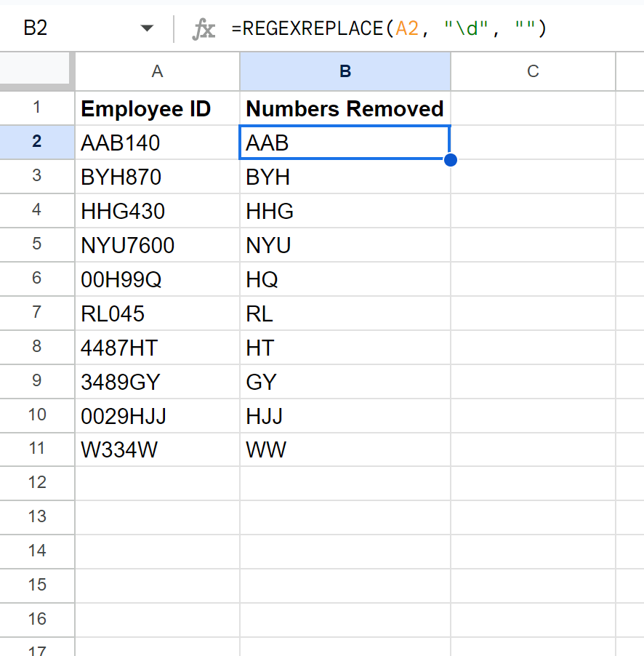Click cell B5 showing NYU
The width and height of the screenshot is (644, 656).
click(x=345, y=245)
